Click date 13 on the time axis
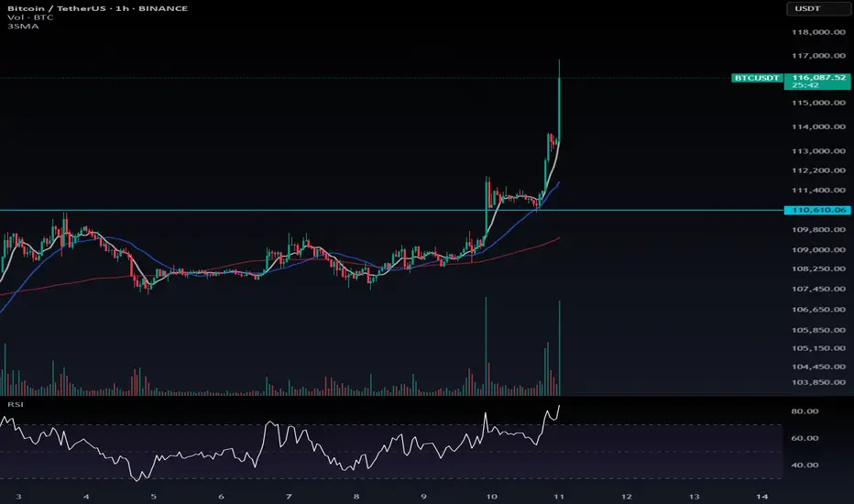The height and width of the screenshot is (504, 854). tap(694, 497)
